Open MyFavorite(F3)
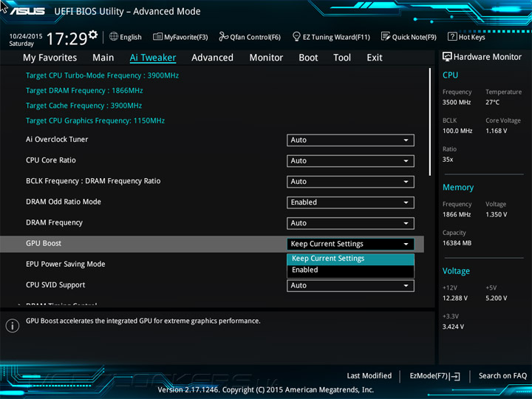The width and height of the screenshot is (532, 399). [180, 37]
